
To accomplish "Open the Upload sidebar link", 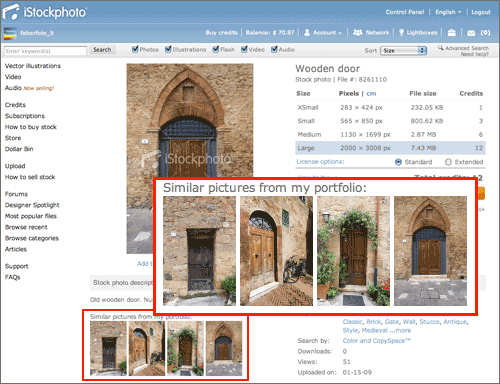I will (x=15, y=166).
